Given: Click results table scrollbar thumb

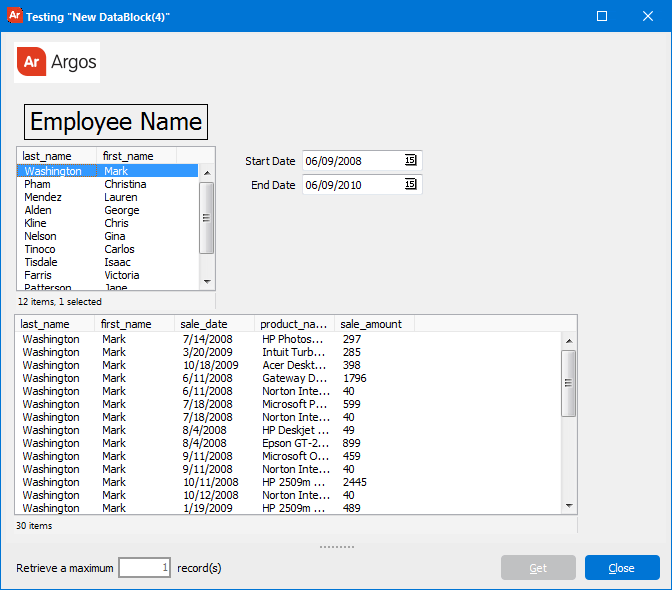Looking at the screenshot, I should click(x=568, y=383).
